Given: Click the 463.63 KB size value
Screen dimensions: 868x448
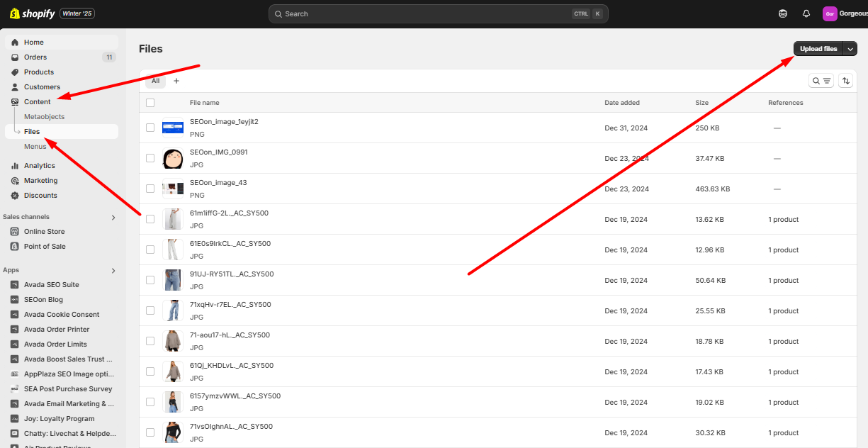Looking at the screenshot, I should [x=713, y=189].
